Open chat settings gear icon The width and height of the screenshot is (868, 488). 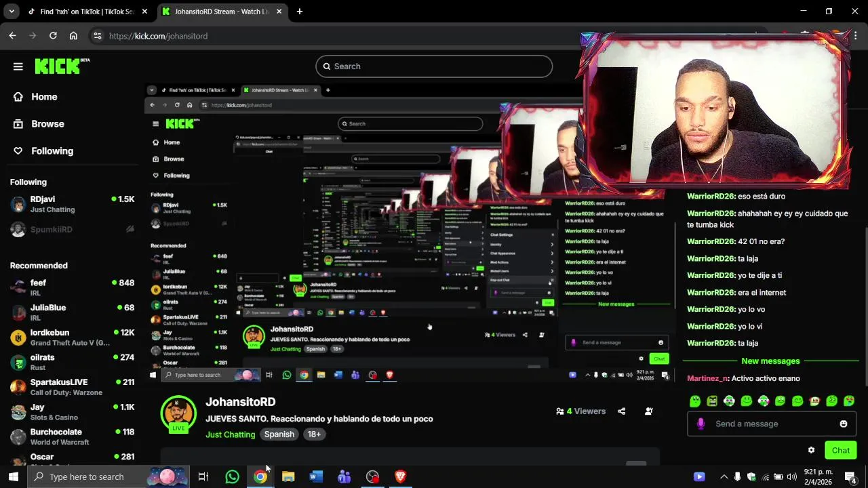811,450
